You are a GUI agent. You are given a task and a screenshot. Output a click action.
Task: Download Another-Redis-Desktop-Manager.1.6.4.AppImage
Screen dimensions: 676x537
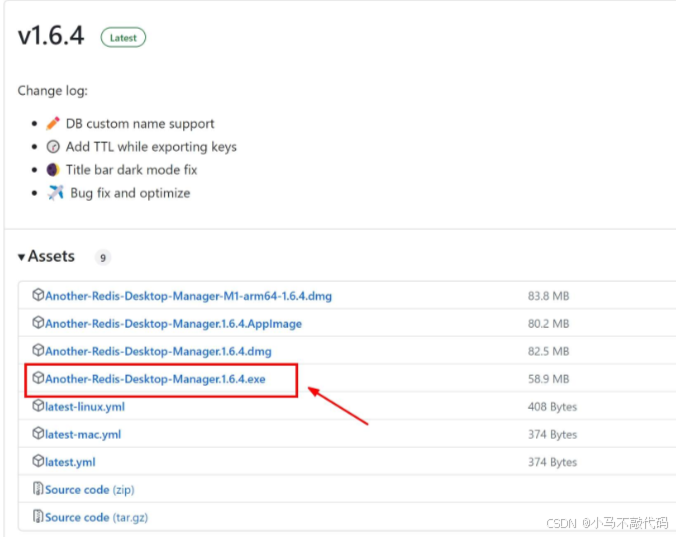[x=173, y=324]
